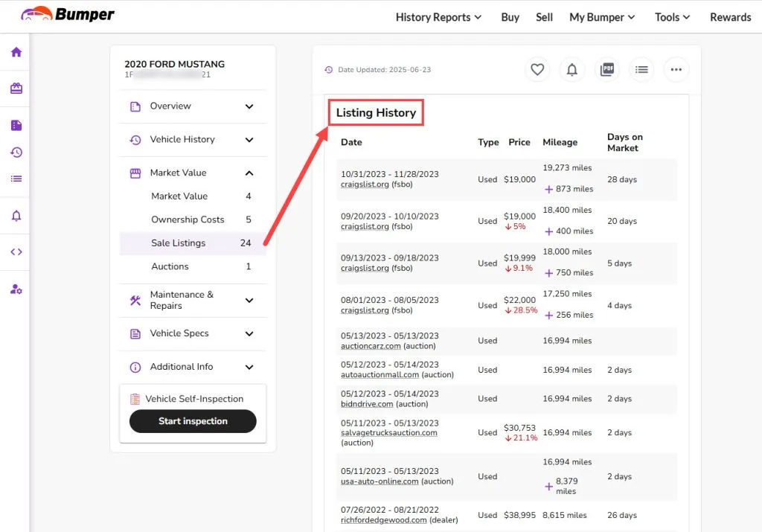Image resolution: width=762 pixels, height=532 pixels.
Task: Go to home via left sidebar icon
Action: (x=16, y=52)
